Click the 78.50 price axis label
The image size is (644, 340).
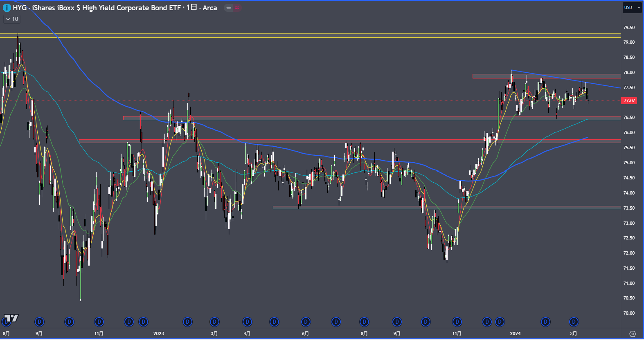click(x=629, y=57)
